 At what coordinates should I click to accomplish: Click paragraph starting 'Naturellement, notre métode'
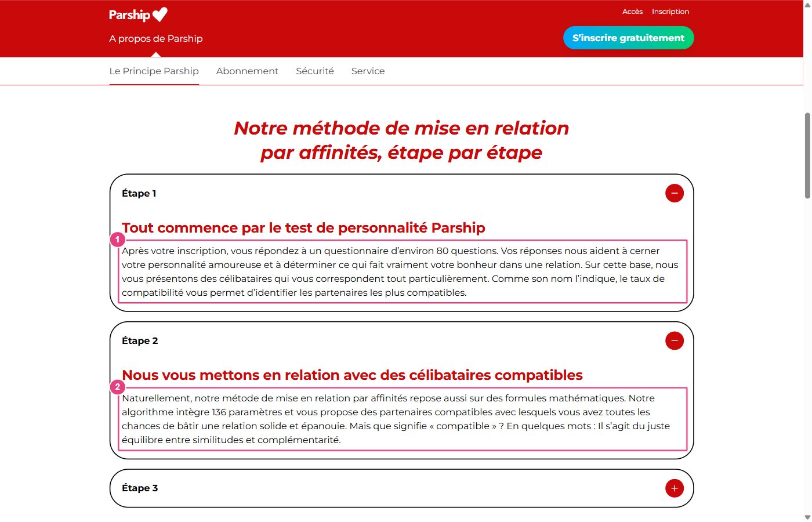(403, 419)
